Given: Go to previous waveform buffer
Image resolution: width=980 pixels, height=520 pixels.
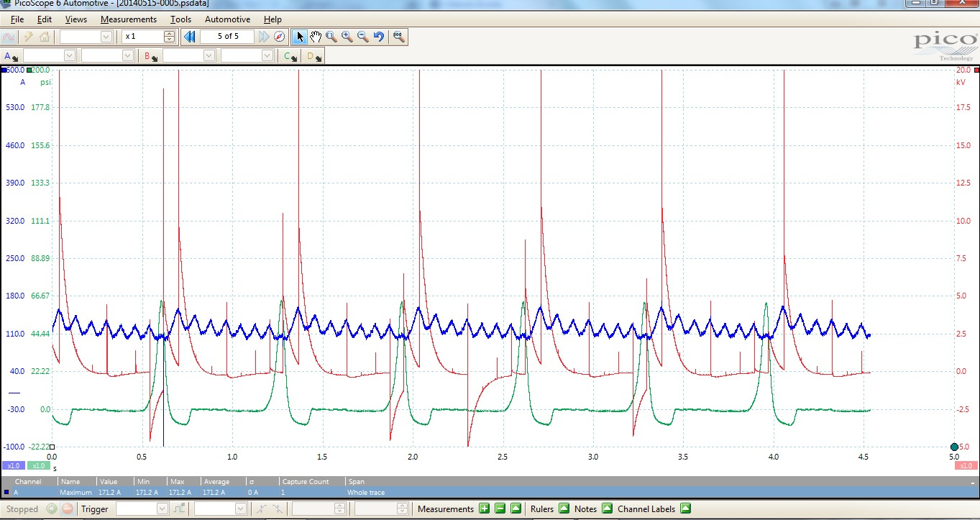Looking at the screenshot, I should tap(190, 37).
